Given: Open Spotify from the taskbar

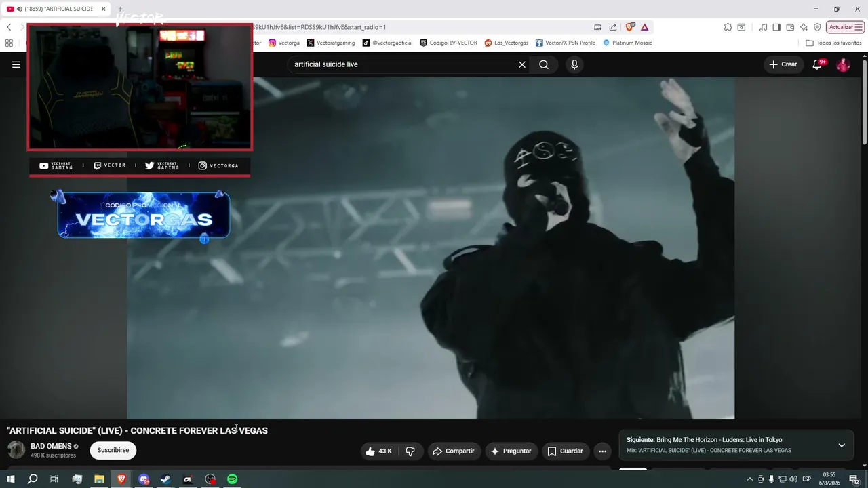Looking at the screenshot, I should [232, 479].
